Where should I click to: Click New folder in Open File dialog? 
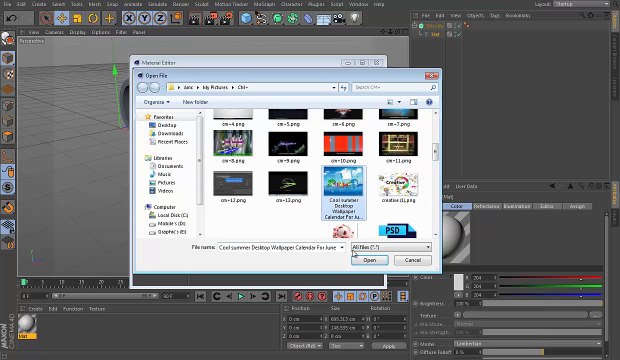click(x=195, y=102)
